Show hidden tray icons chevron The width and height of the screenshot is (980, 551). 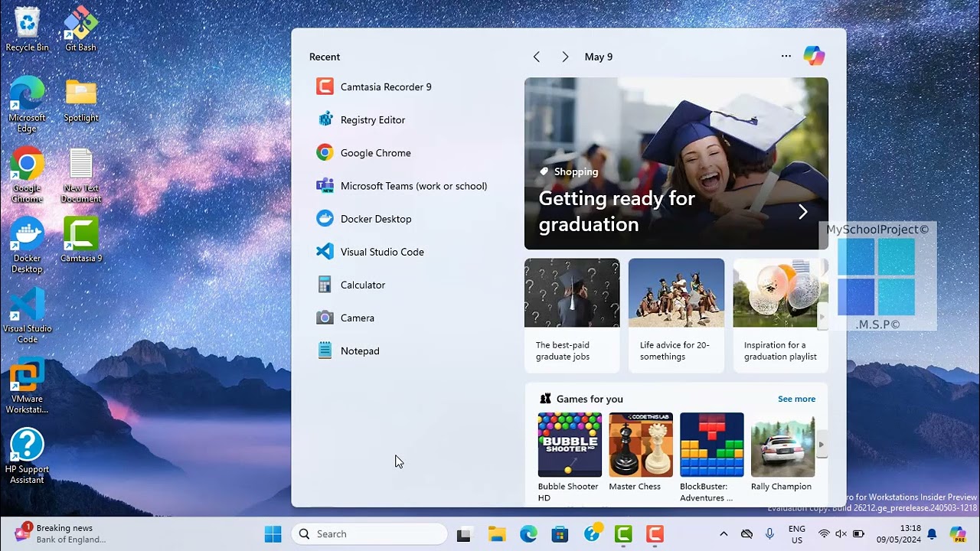(724, 534)
